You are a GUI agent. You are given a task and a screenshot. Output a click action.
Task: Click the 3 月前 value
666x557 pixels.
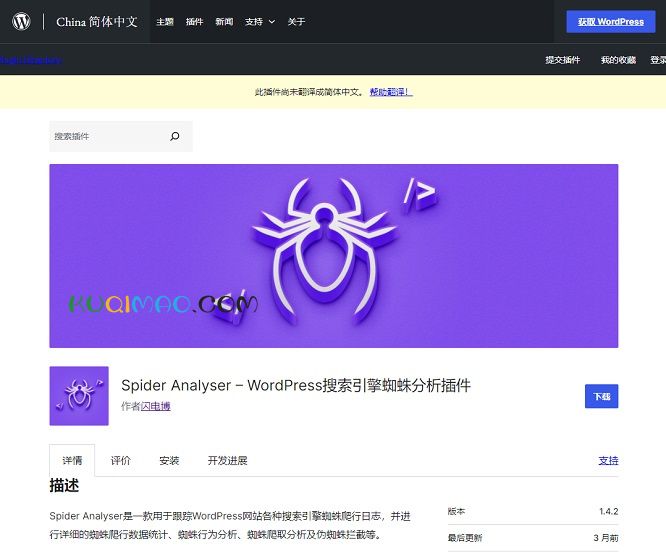click(x=606, y=538)
